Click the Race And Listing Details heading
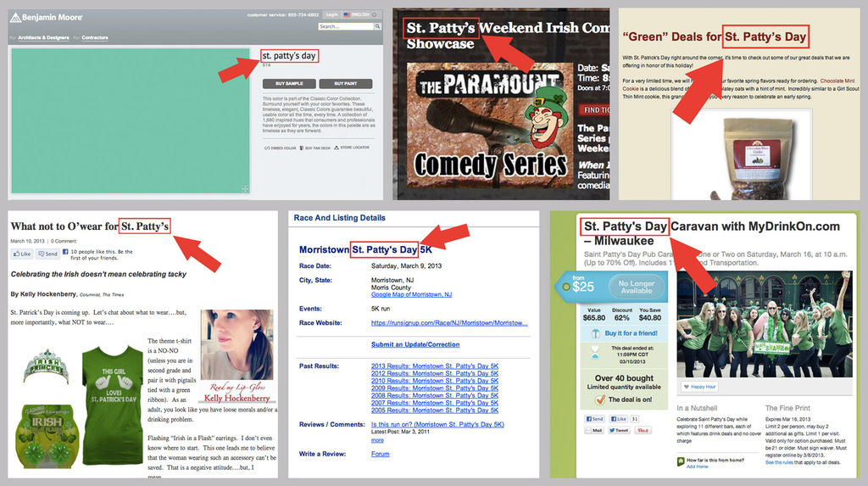The width and height of the screenshot is (868, 486). (339, 218)
